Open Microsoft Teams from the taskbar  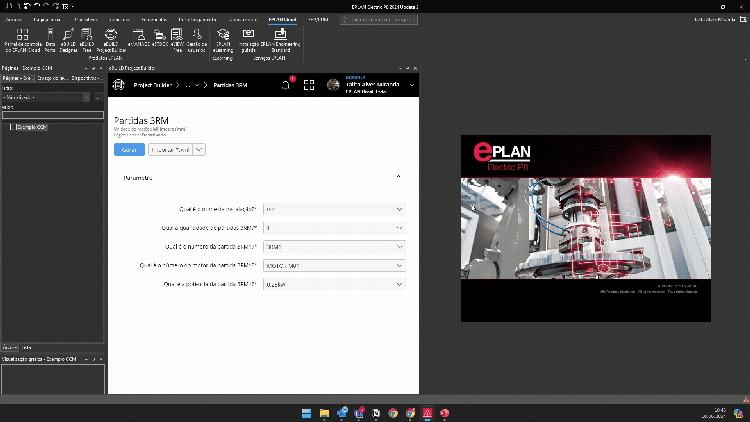tap(359, 413)
